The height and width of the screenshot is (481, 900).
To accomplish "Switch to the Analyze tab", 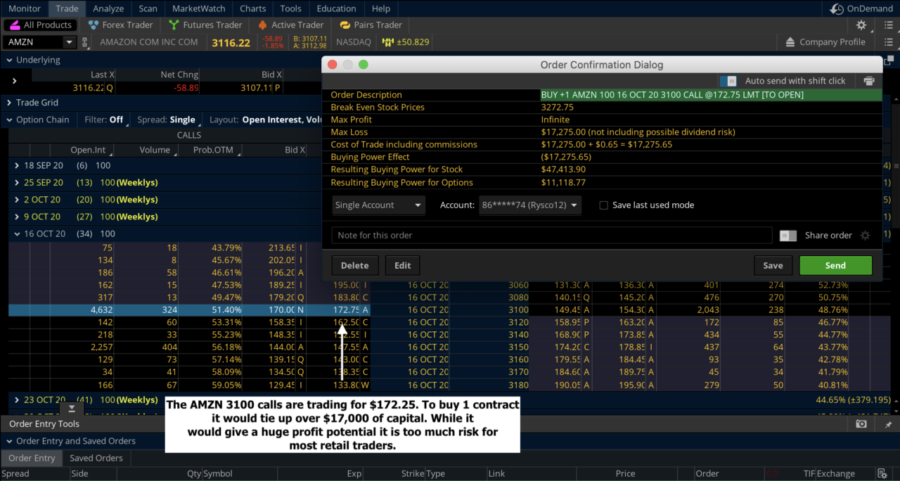I will [108, 9].
